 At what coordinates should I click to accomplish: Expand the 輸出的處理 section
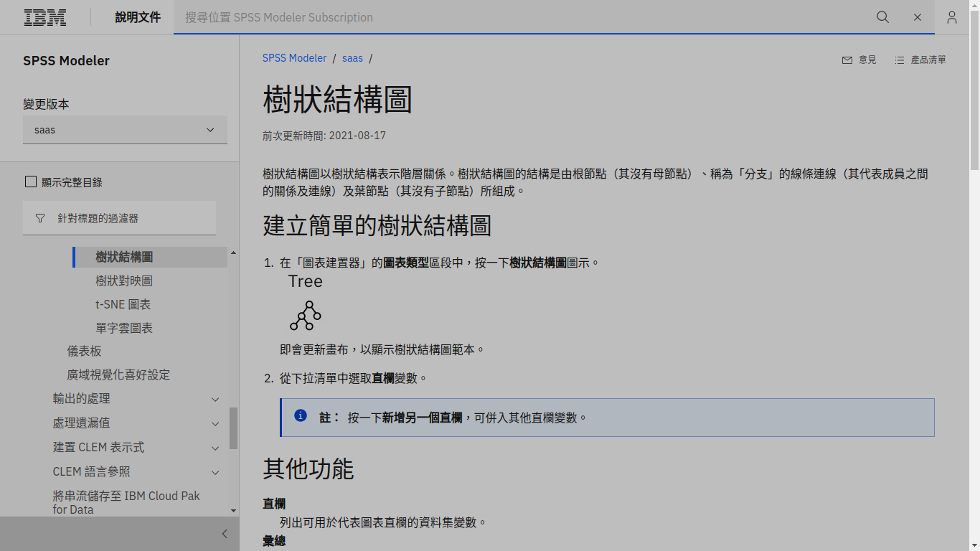(x=215, y=399)
